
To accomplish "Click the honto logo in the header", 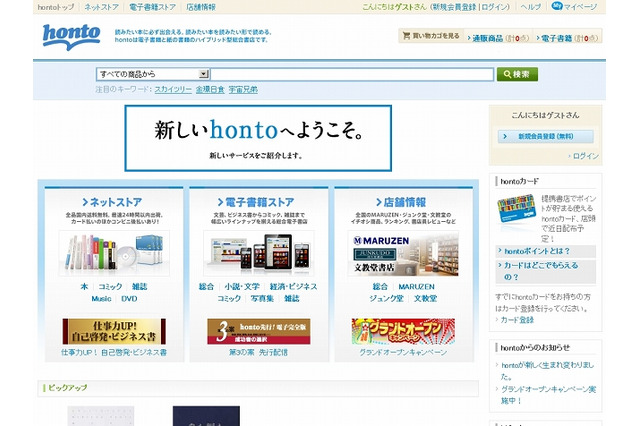I will tap(71, 36).
